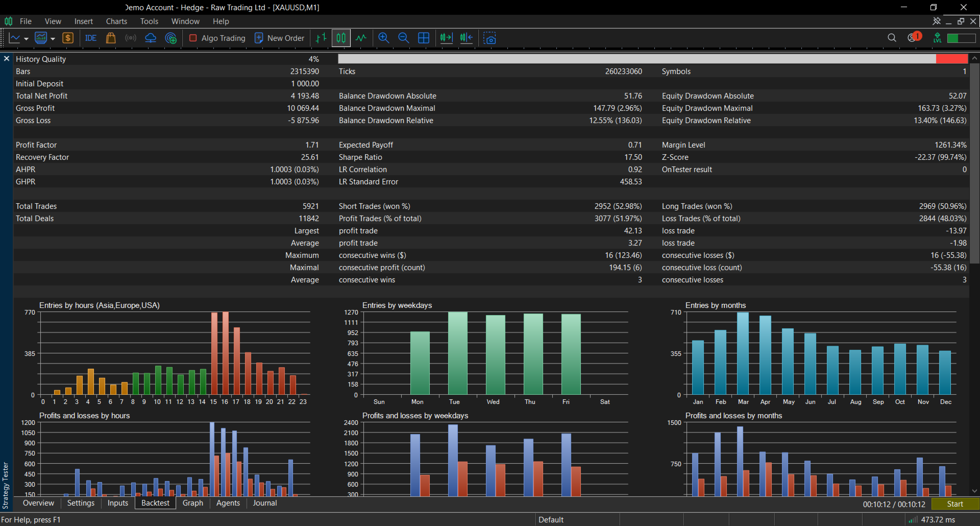
Task: Open the Charts menu
Action: (116, 21)
